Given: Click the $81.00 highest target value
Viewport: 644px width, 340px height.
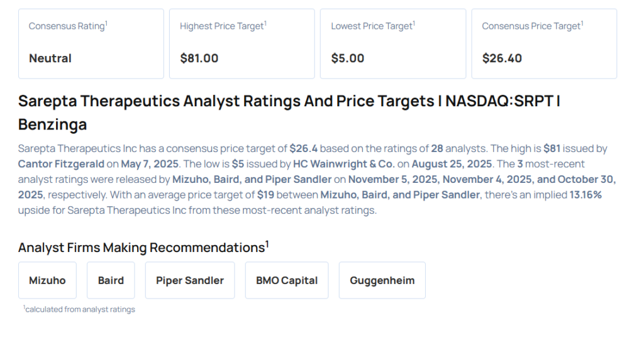Looking at the screenshot, I should [199, 58].
